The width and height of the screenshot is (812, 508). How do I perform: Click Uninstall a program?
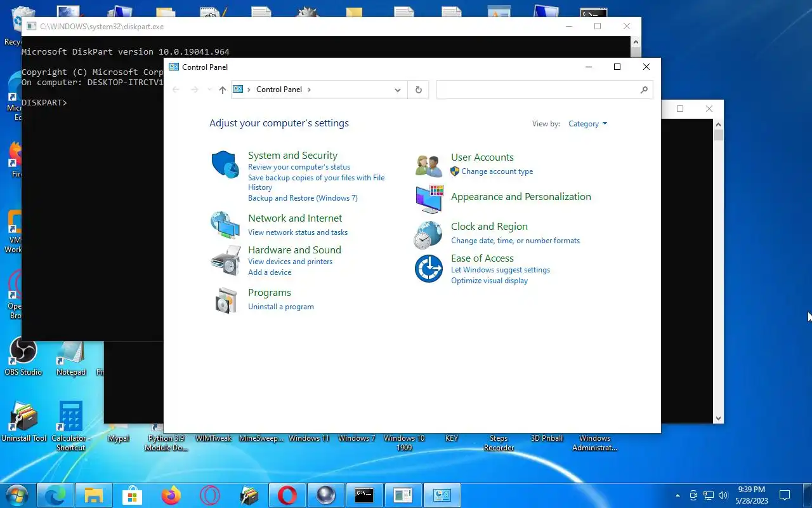(x=281, y=307)
